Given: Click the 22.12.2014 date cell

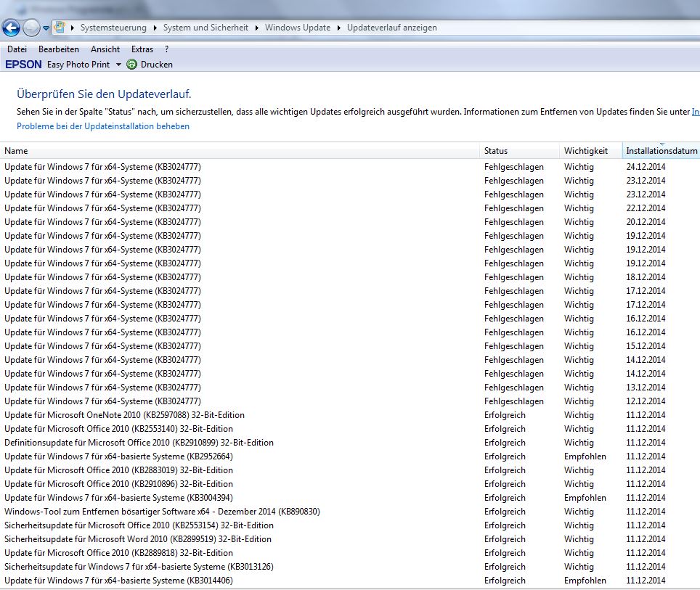Looking at the screenshot, I should point(646,208).
